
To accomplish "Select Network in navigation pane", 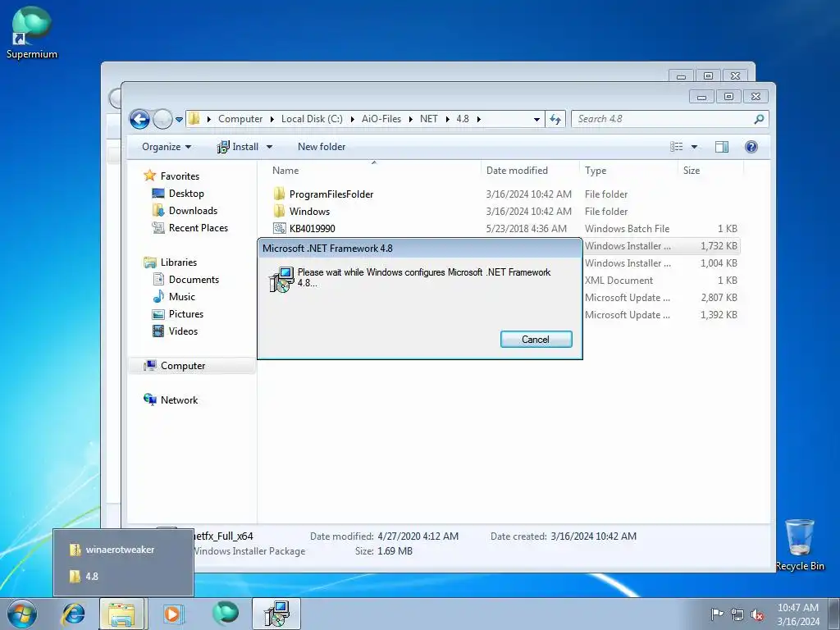I will point(179,399).
